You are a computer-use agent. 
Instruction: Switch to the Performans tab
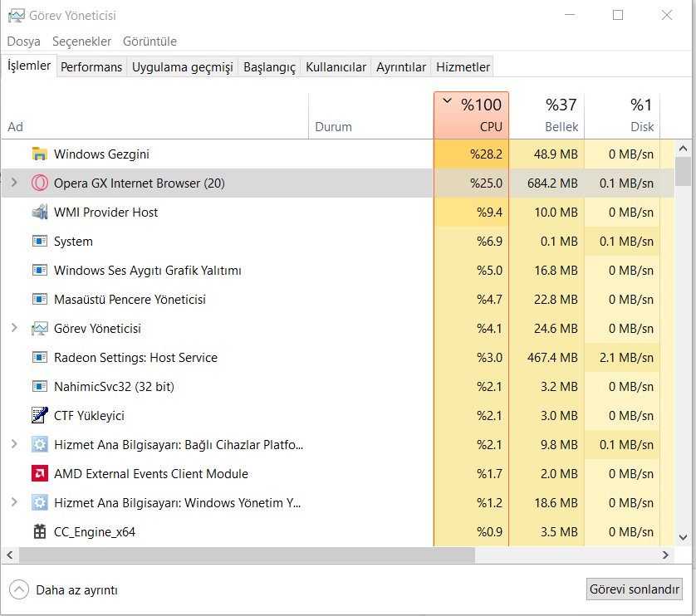(91, 67)
